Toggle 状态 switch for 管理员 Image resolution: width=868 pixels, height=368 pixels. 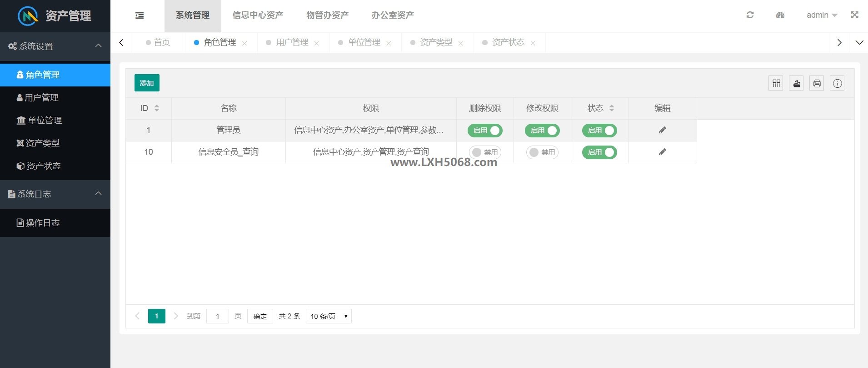pyautogui.click(x=599, y=131)
